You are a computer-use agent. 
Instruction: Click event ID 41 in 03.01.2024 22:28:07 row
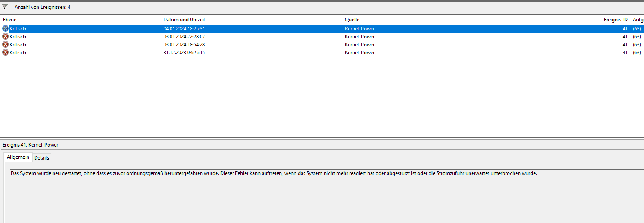click(625, 37)
